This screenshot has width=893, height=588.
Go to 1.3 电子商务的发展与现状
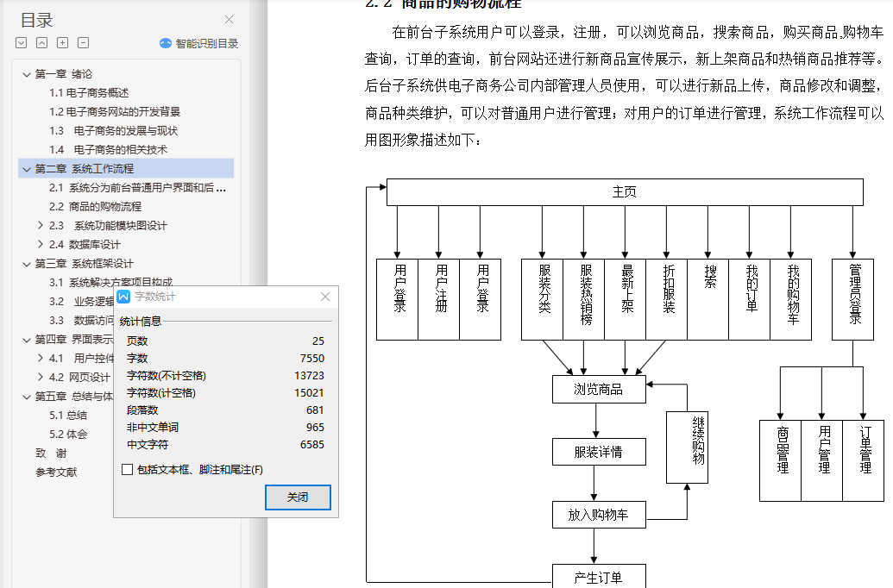tap(113, 131)
